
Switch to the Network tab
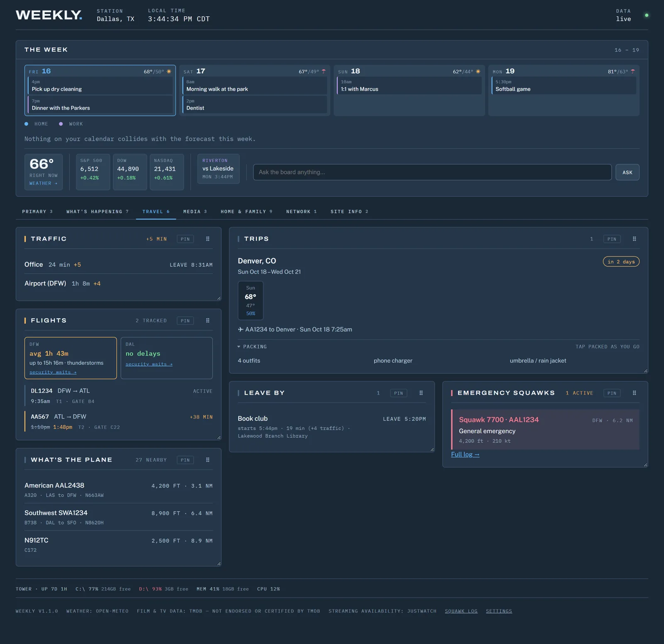(x=301, y=212)
